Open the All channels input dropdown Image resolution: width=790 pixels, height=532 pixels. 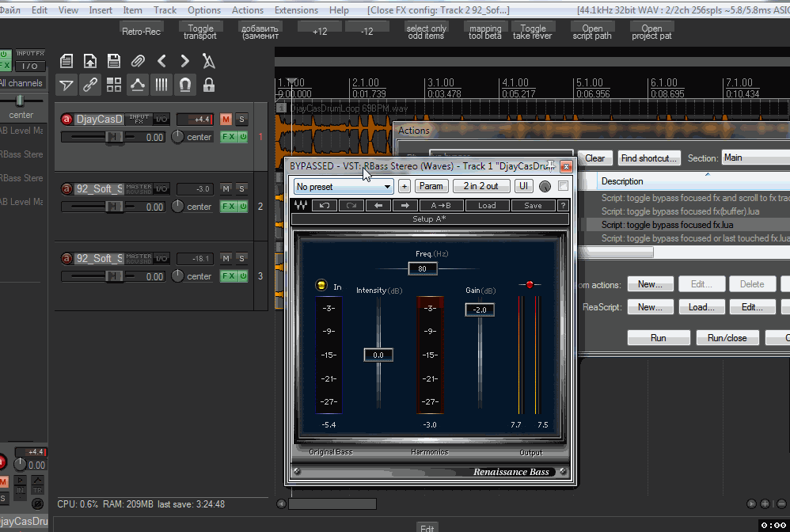[21, 83]
